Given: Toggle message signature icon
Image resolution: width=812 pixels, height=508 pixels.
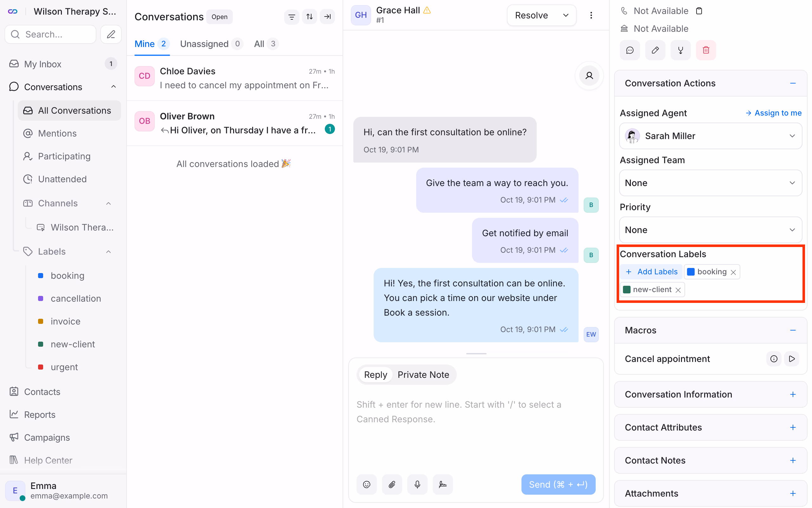Looking at the screenshot, I should coord(442,484).
